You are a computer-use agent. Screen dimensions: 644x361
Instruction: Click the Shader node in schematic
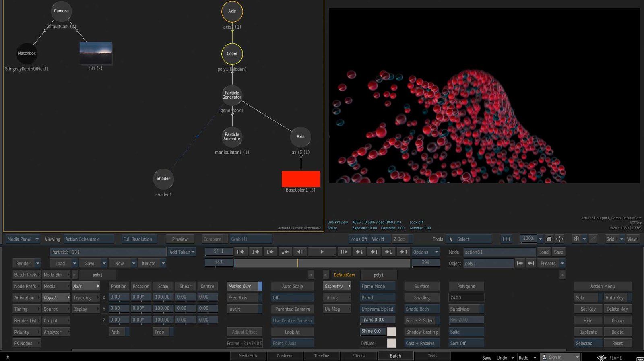tap(163, 179)
